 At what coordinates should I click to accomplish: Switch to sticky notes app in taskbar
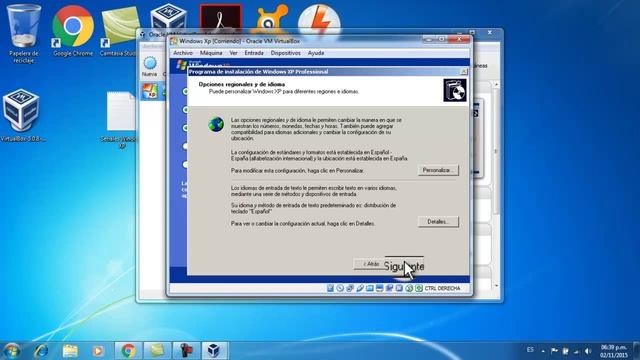click(x=157, y=351)
